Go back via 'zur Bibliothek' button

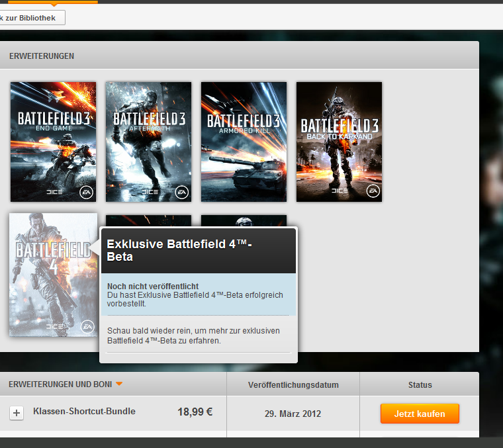pyautogui.click(x=32, y=18)
